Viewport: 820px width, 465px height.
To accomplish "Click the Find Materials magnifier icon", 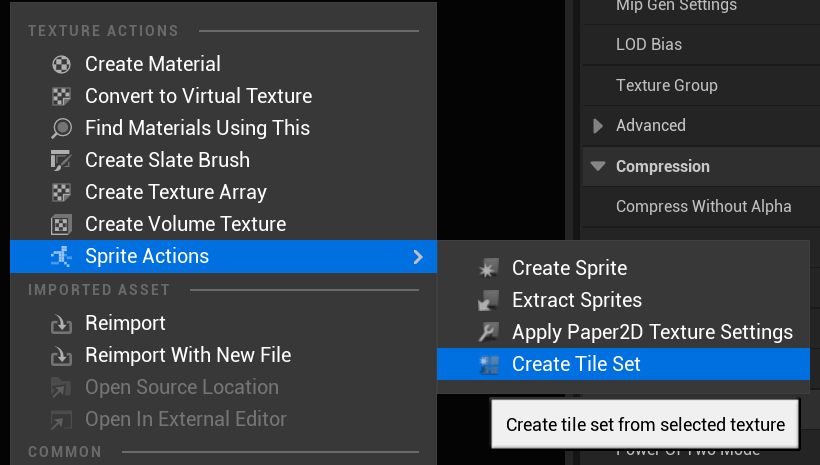I will [x=61, y=128].
